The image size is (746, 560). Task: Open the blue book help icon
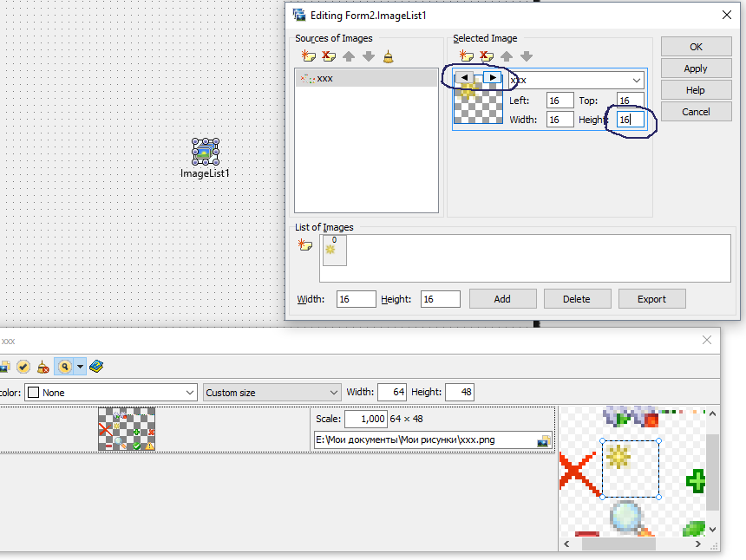96,367
